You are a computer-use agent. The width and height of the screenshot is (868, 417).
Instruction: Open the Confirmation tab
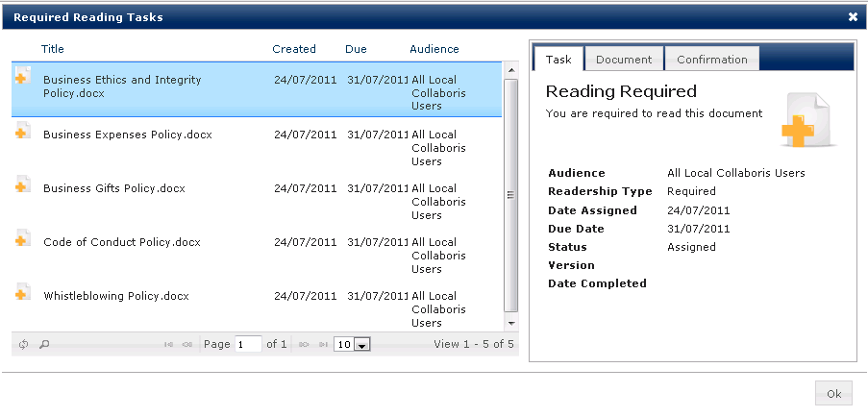[711, 60]
